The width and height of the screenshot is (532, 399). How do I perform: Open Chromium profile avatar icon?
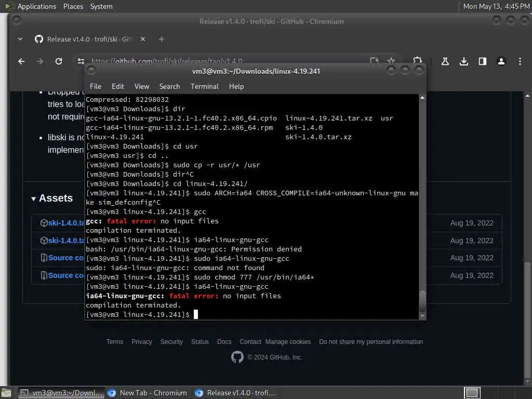501,61
